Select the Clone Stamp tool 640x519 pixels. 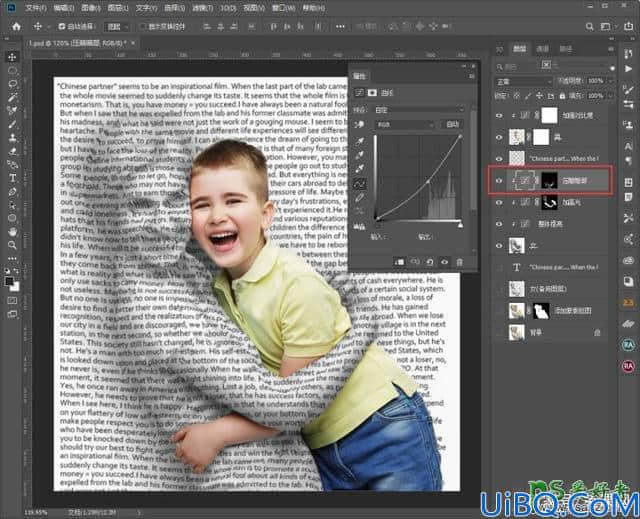coord(12,138)
